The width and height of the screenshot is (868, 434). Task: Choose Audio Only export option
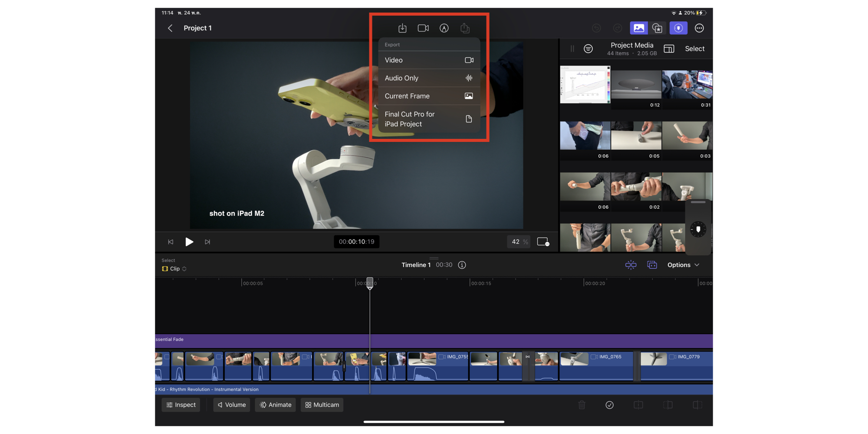pyautogui.click(x=429, y=78)
